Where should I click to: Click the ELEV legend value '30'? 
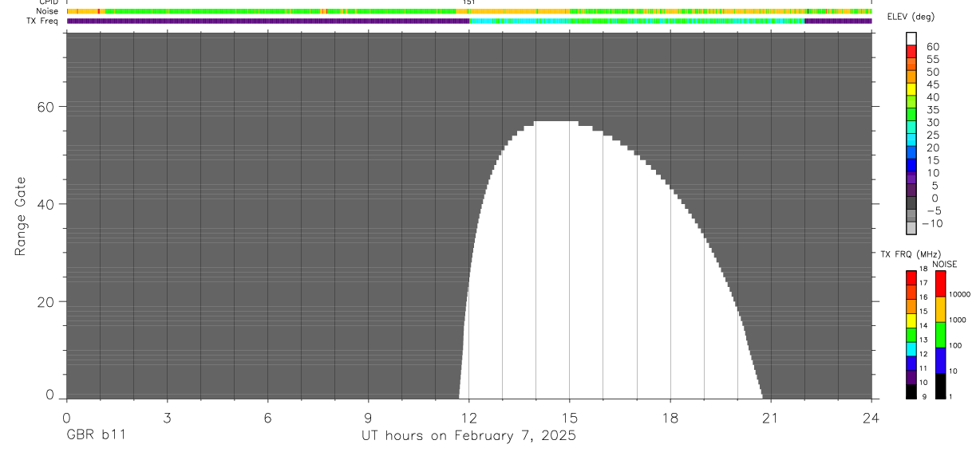pos(934,122)
